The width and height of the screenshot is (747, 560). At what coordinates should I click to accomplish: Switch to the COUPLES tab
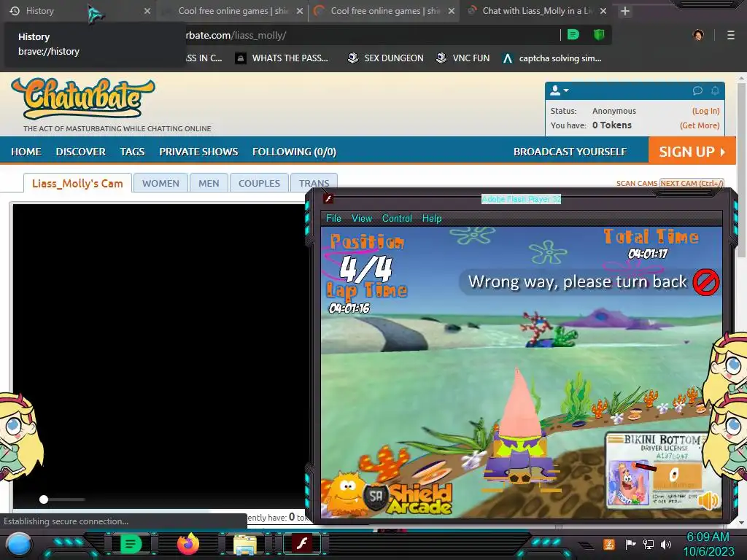(259, 183)
